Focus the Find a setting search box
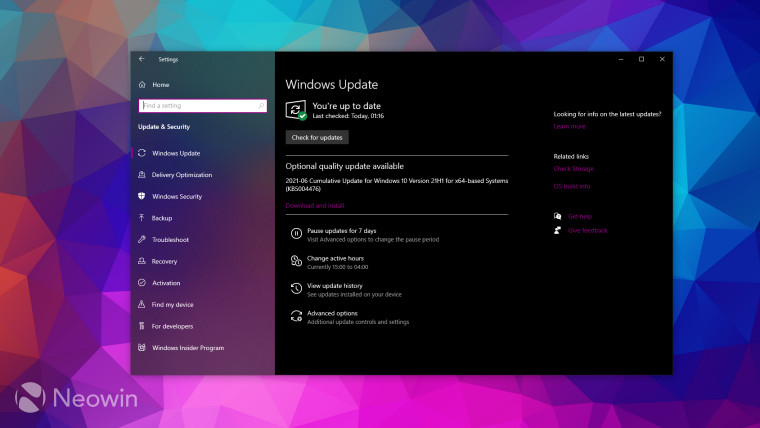This screenshot has width=760, height=428. point(203,106)
